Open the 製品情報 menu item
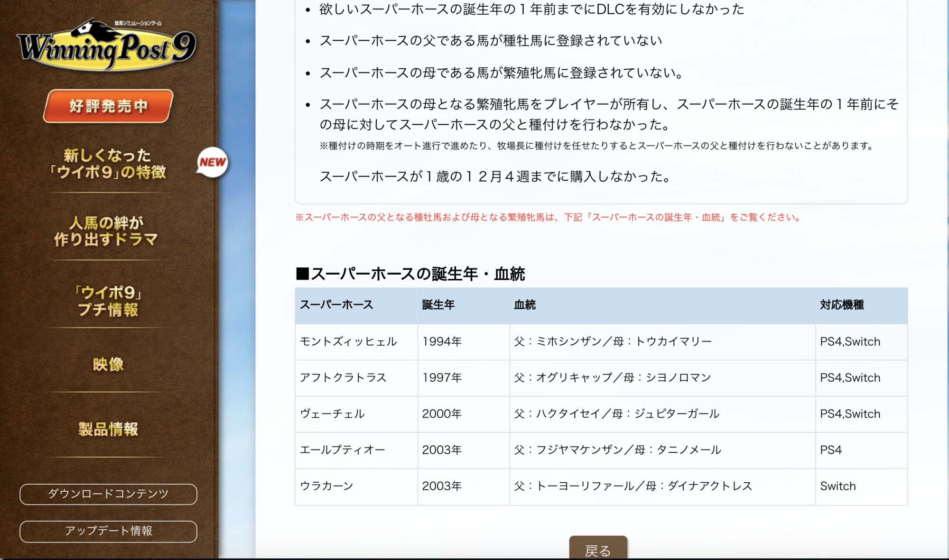Screen dimensions: 949x560 coord(108,429)
